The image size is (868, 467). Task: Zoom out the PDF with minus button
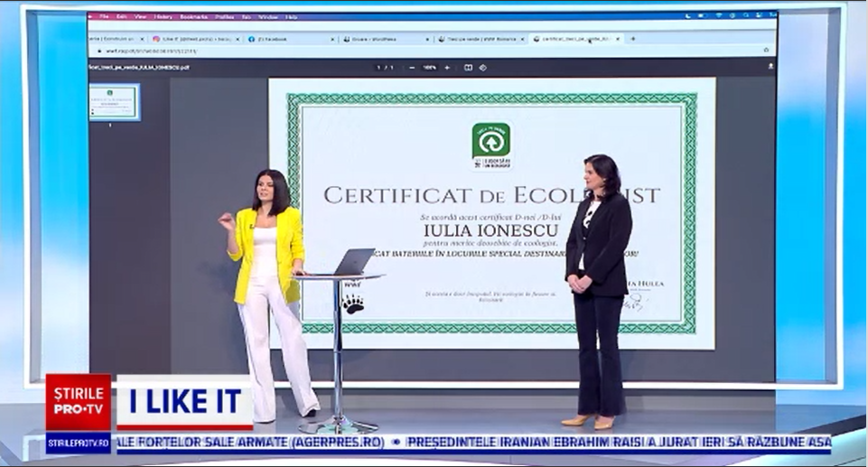click(x=412, y=68)
